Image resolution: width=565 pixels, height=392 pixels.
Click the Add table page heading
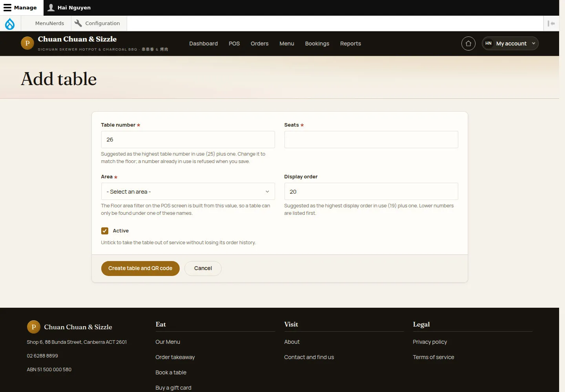click(59, 79)
